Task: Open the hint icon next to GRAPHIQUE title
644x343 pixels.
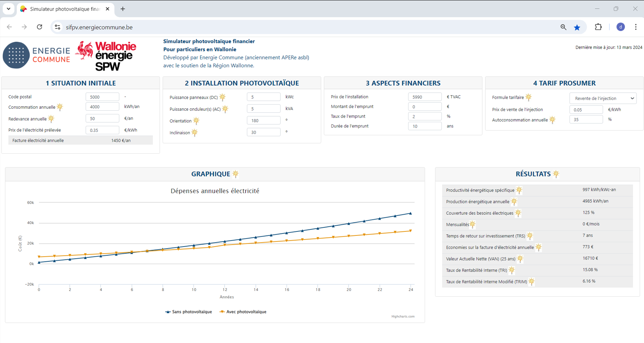Action: pos(236,174)
